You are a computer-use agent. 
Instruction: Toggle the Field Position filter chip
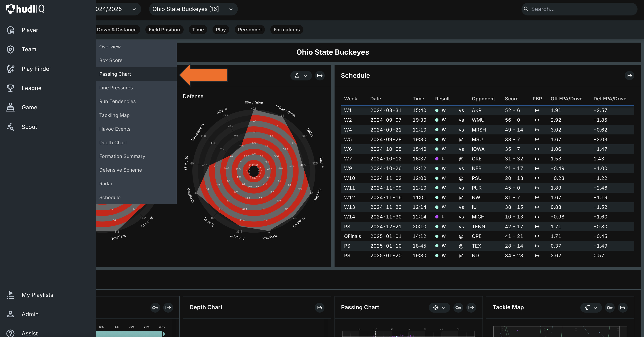tap(164, 30)
